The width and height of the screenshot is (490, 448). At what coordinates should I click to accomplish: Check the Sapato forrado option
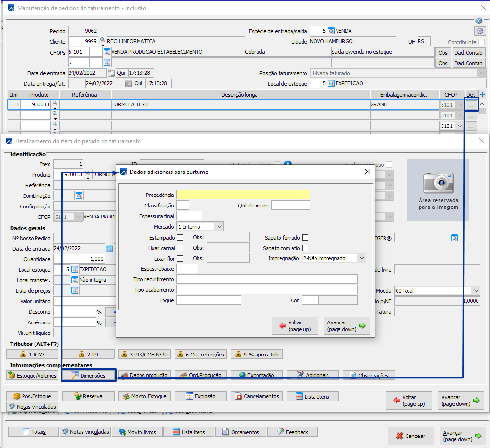pos(305,237)
